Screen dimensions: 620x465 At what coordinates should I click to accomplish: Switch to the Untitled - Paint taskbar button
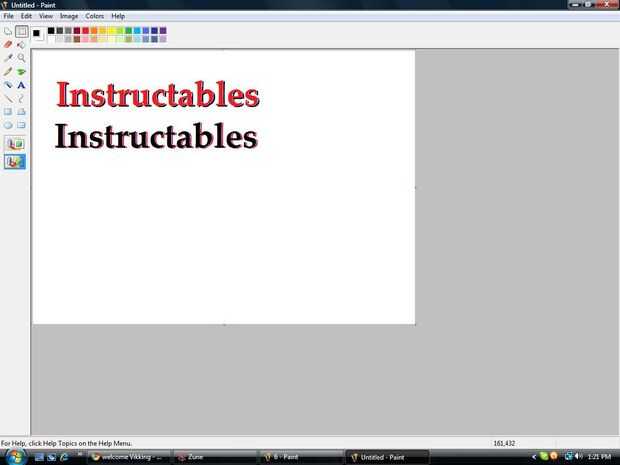pyautogui.click(x=387, y=457)
